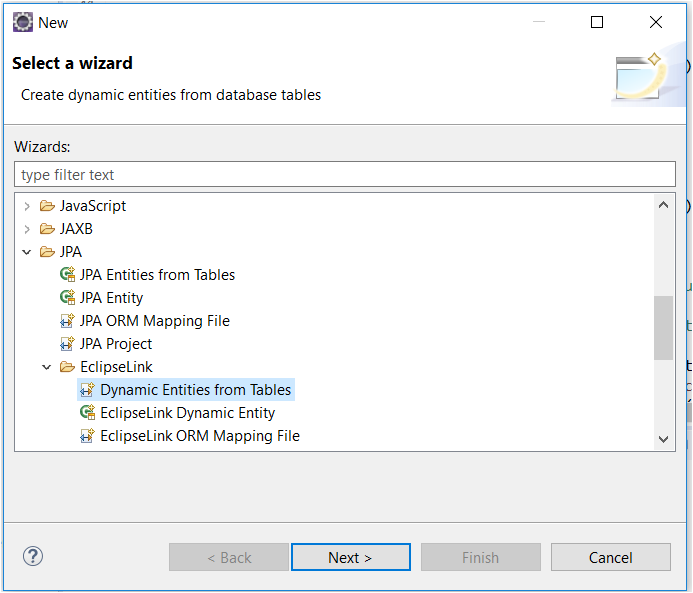
Task: Click the wizard filter text field
Action: tap(345, 175)
